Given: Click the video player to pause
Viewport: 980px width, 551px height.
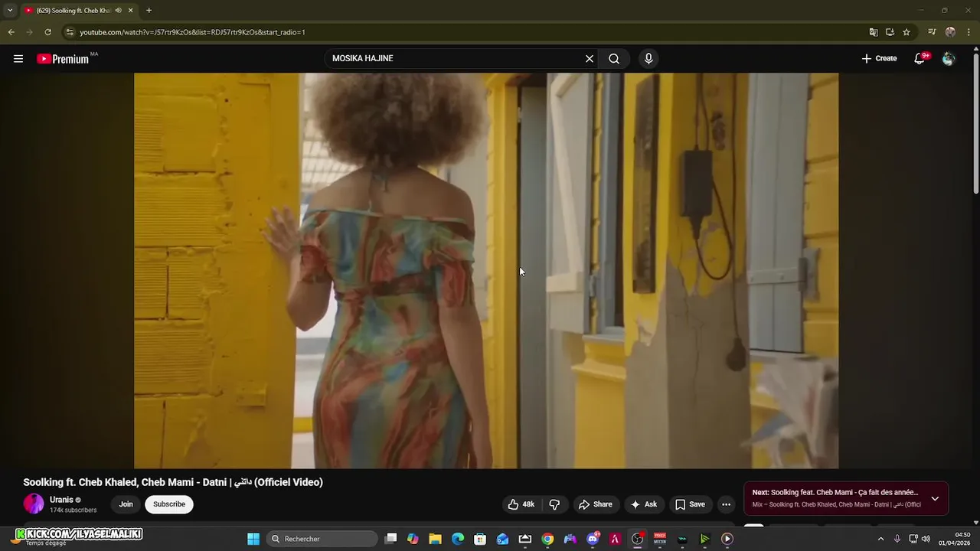Looking at the screenshot, I should (486, 270).
